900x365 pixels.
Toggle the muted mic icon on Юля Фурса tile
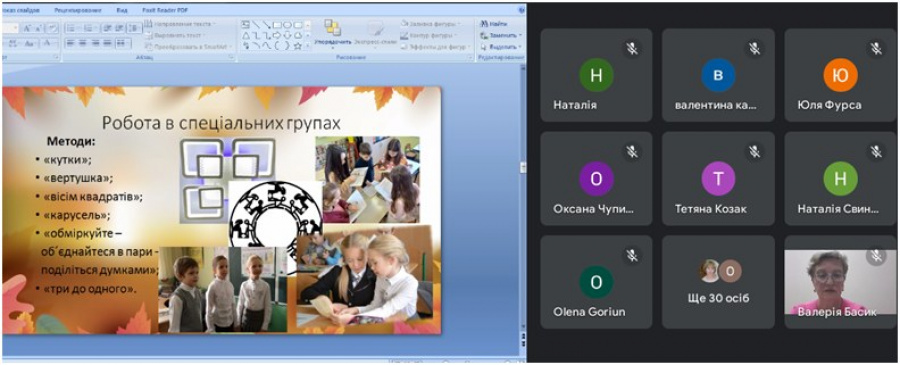coord(876,49)
